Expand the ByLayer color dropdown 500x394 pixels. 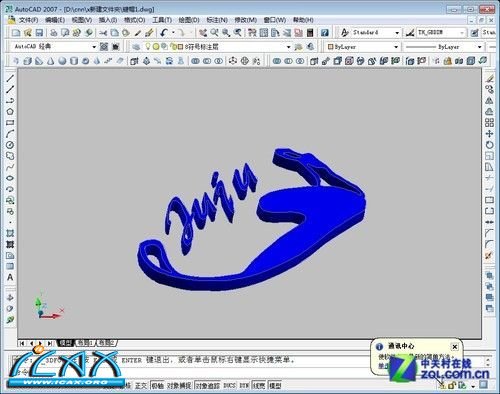pyautogui.click(x=396, y=47)
